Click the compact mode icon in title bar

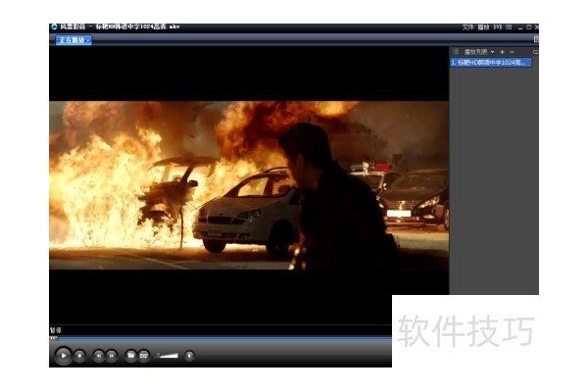click(x=509, y=27)
